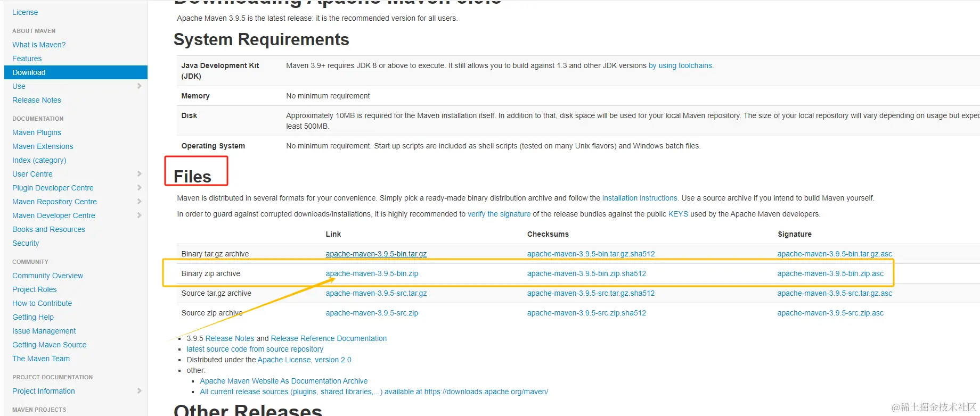This screenshot has width=980, height=416.
Task: Click the 'Binary zip archive' row label
Action: 210,273
